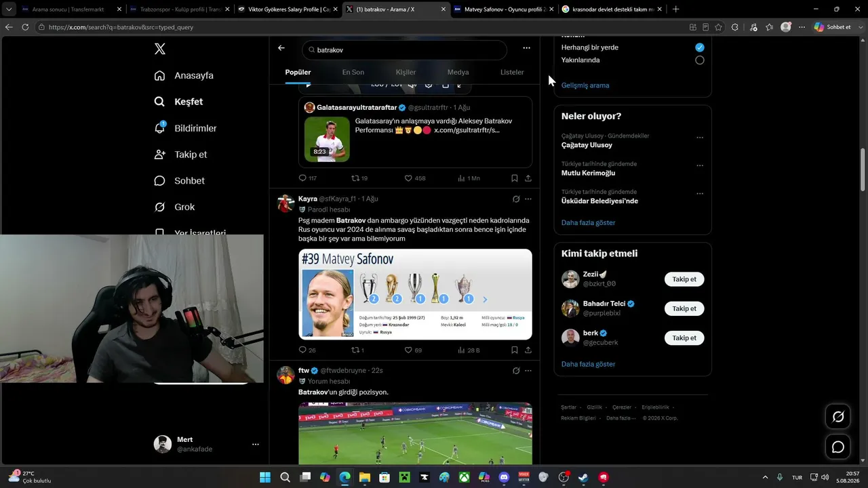Show more trends under Neler oluyor

coord(589,223)
